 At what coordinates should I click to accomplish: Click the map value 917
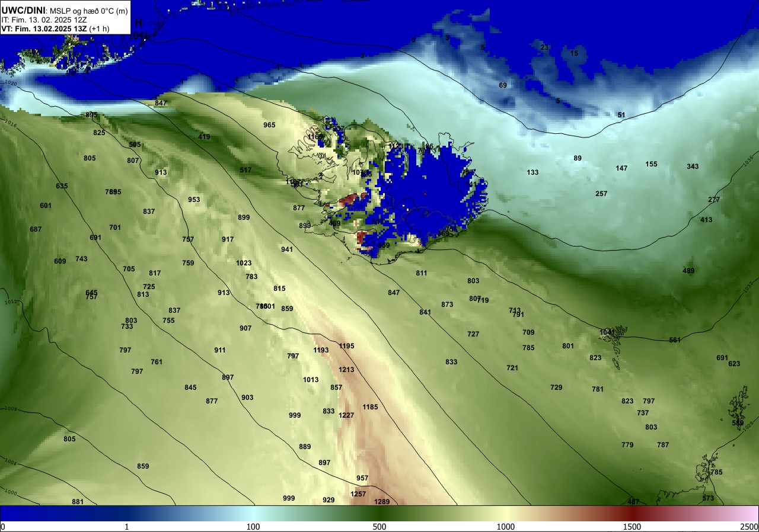tap(228, 239)
